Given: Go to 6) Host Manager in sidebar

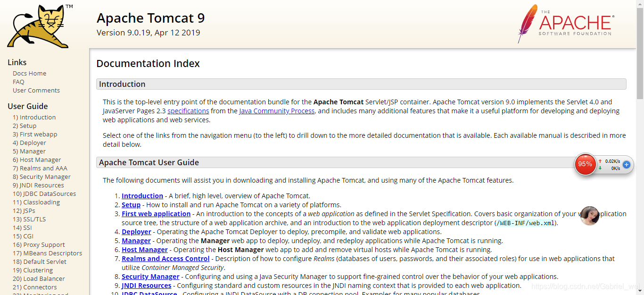Looking at the screenshot, I should pos(37,160).
